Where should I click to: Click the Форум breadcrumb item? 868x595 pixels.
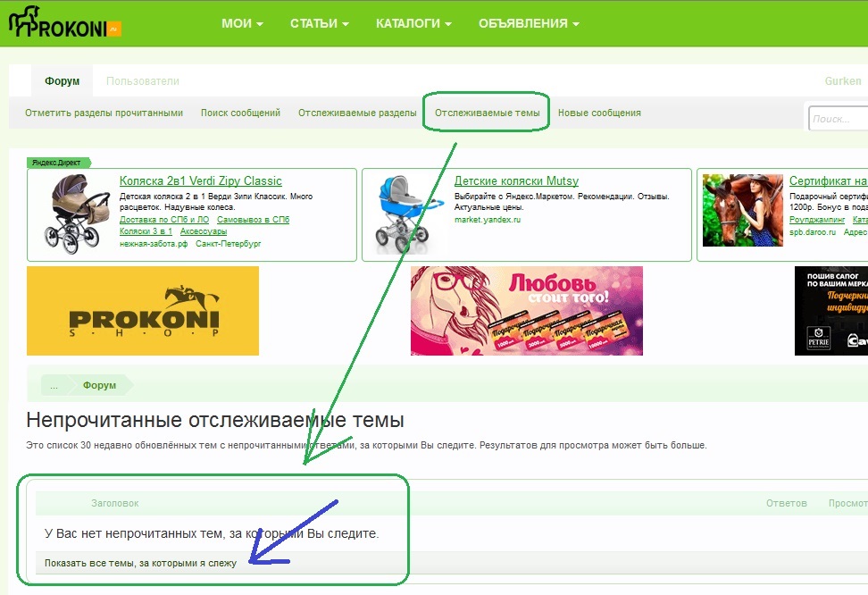click(x=100, y=385)
